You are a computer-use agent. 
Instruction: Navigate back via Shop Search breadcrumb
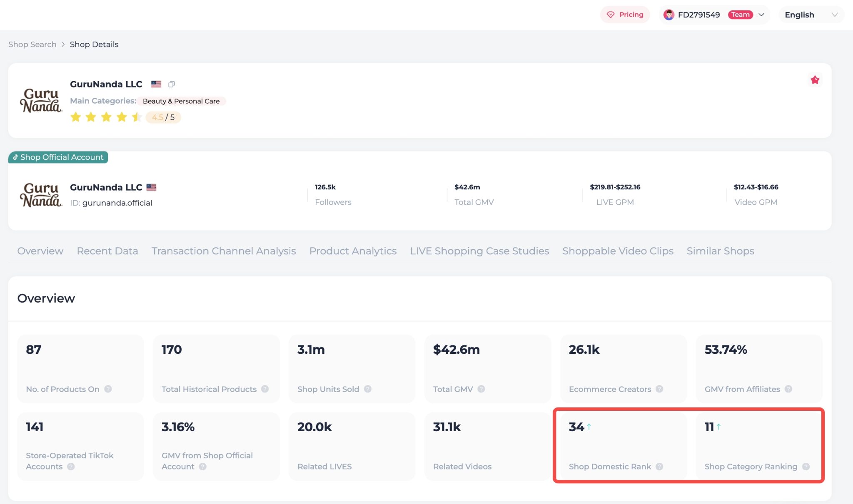[32, 45]
